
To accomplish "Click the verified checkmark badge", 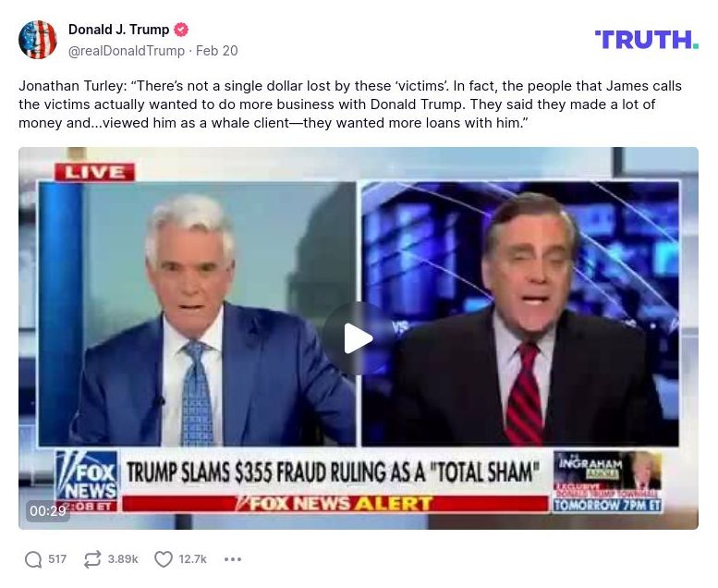I will pyautogui.click(x=181, y=30).
